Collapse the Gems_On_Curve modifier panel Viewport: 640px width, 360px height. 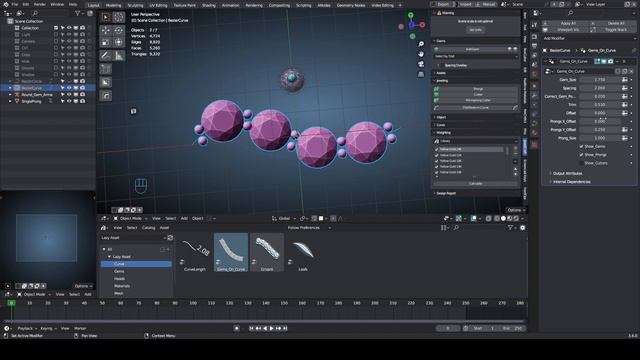coord(545,61)
